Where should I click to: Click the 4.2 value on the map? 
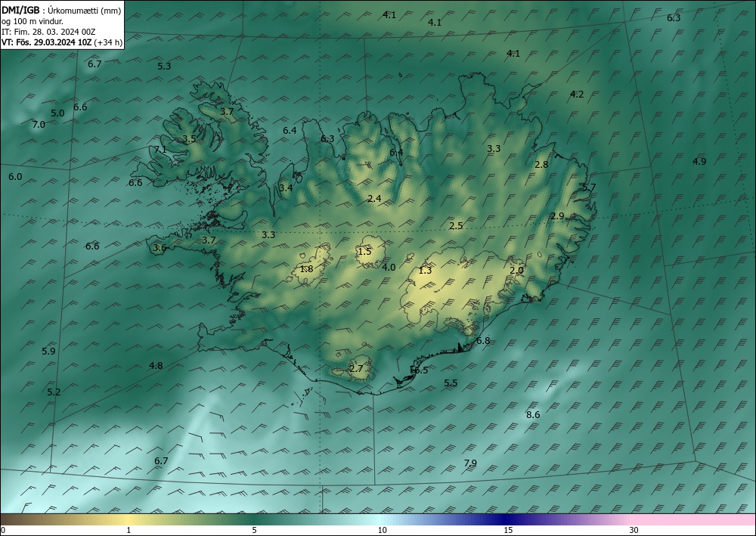577,94
